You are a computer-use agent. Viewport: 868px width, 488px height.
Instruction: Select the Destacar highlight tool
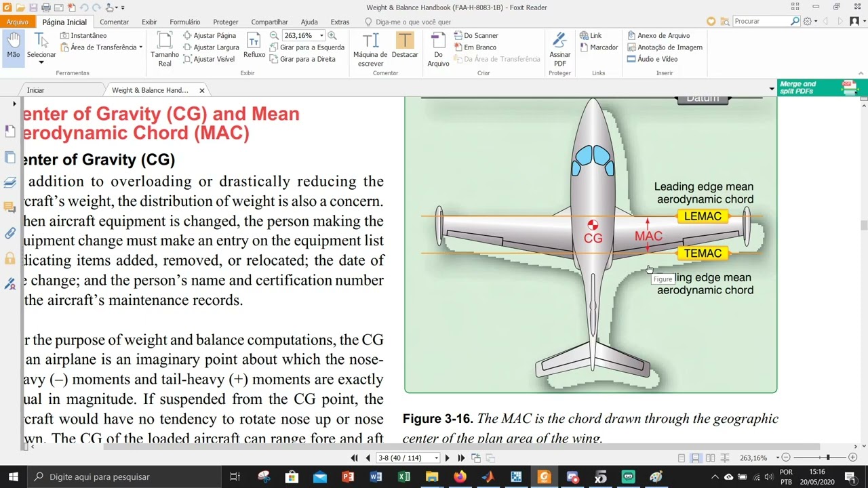pyautogui.click(x=405, y=45)
